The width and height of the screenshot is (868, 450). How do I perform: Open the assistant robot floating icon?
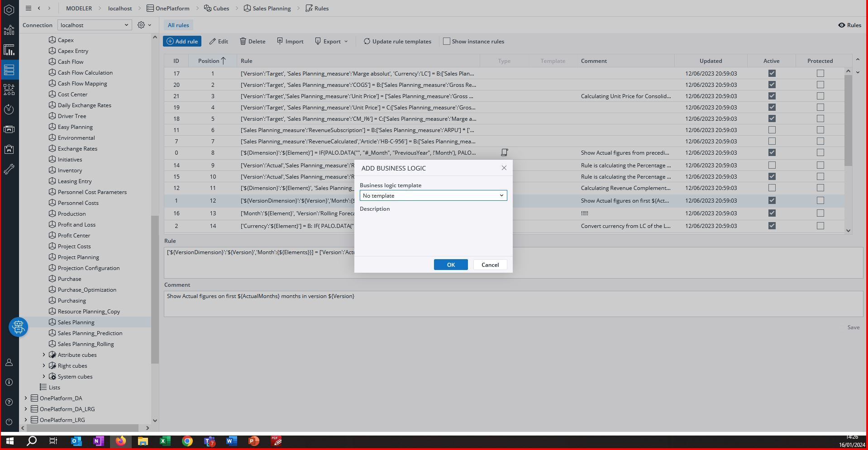pos(18,327)
